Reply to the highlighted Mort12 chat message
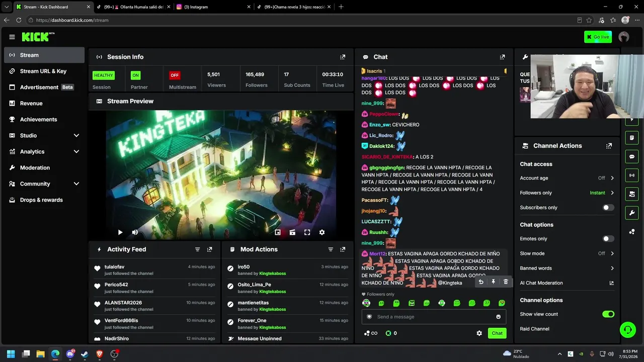Image resolution: width=644 pixels, height=362 pixels. [481, 282]
